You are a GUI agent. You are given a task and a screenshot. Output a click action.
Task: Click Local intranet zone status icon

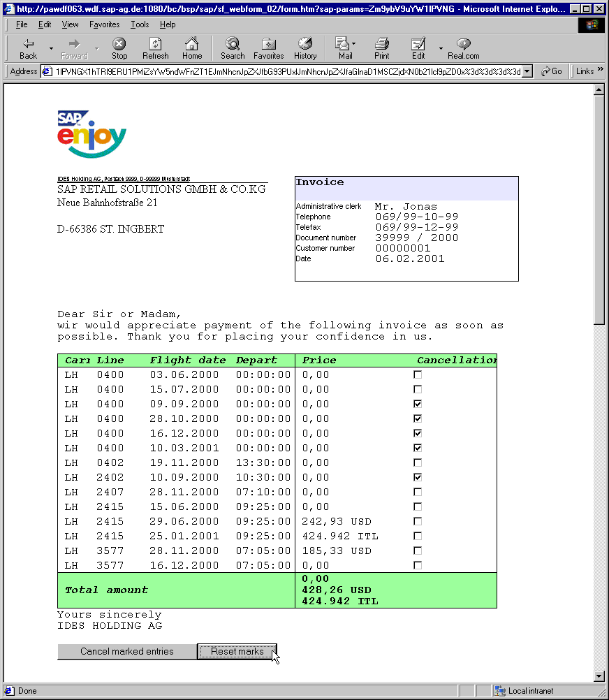(499, 691)
